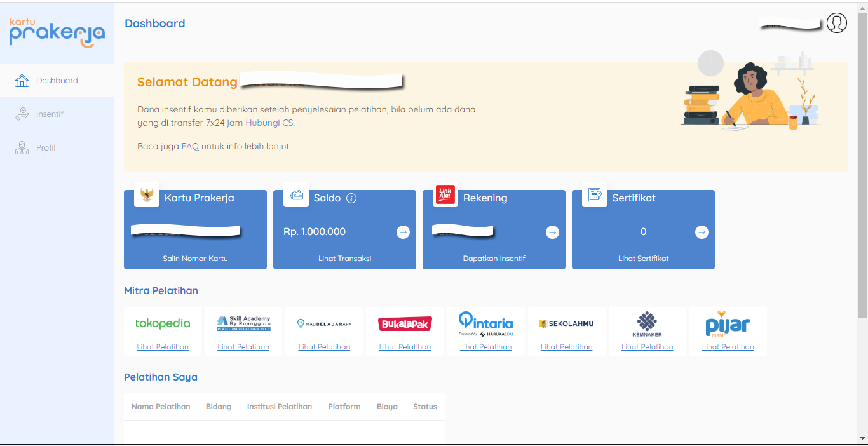Click the Kartu Prakerja card title

[200, 198]
